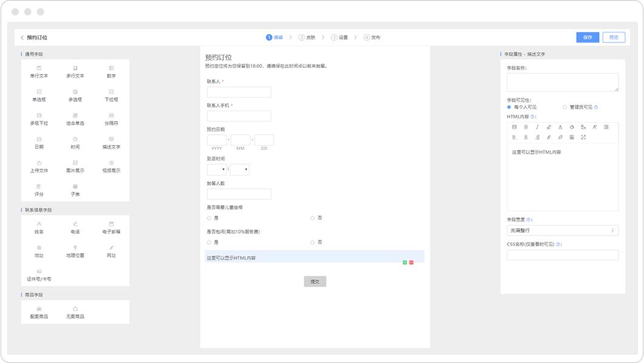Apply bold in the HTML 内容 editor
The height and width of the screenshot is (363, 644).
pos(526,127)
